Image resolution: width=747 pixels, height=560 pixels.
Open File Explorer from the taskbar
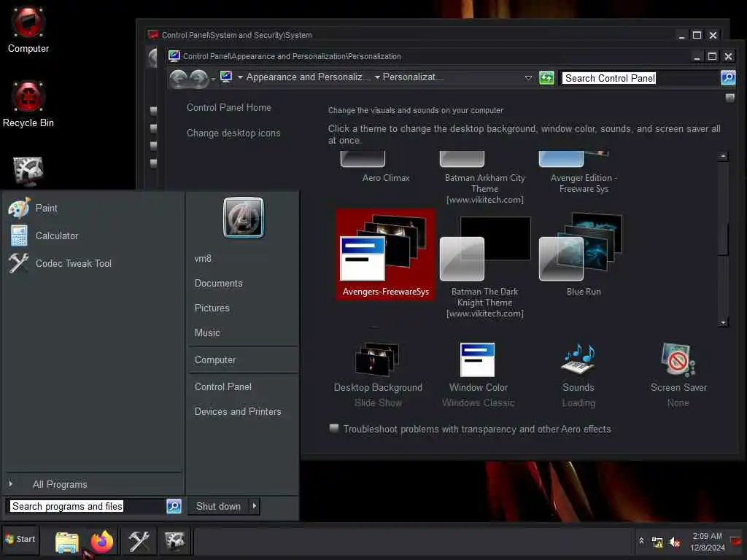[66, 542]
